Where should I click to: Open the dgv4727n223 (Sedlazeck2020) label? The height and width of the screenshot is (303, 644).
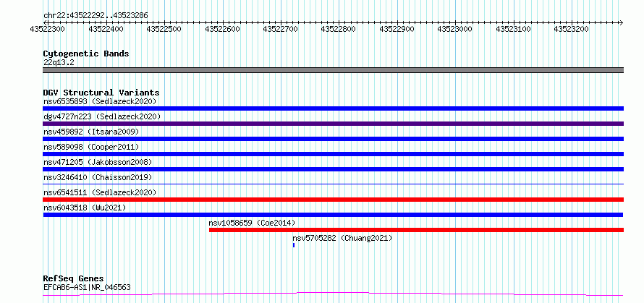pos(102,116)
